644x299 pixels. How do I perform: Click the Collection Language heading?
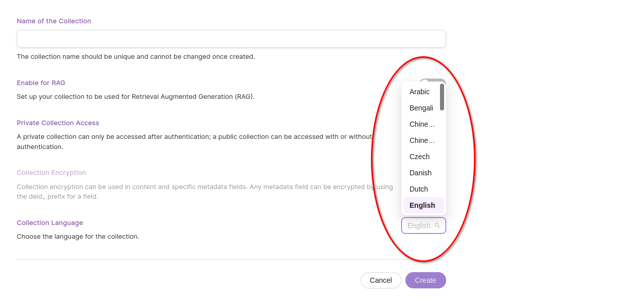point(50,222)
